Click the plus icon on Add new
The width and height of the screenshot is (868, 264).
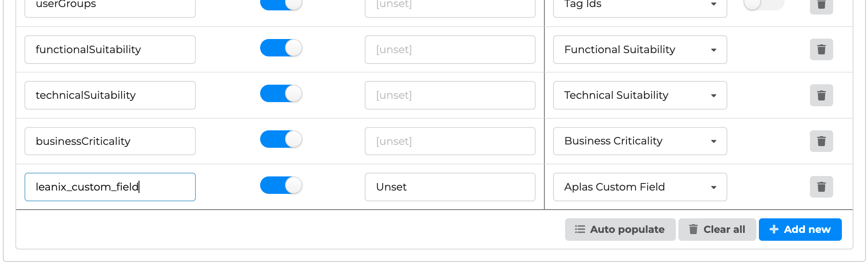(x=773, y=229)
